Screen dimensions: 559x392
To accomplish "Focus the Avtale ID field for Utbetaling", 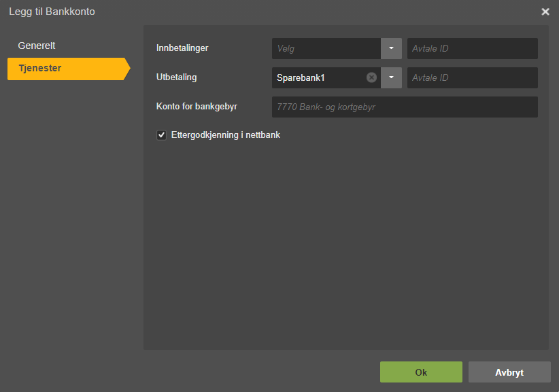I will tap(472, 77).
